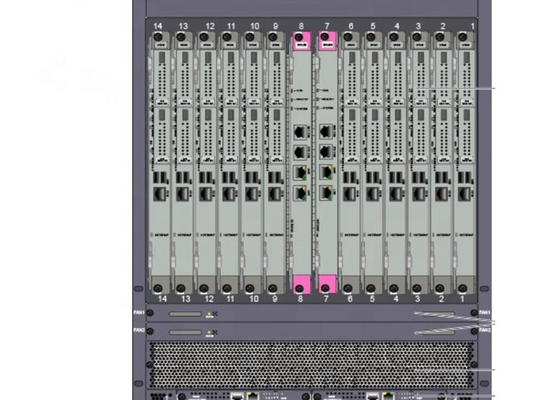Select the slot 5 number label at bottom
Viewport: 560px width, 400px height.
372,299
